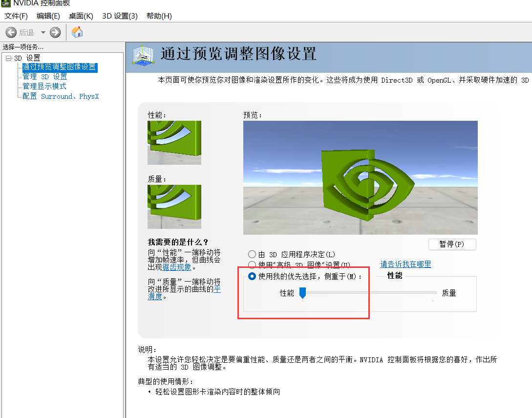
Task: Select the 由 3D 应用程序决定(L) radio button
Action: 252,254
